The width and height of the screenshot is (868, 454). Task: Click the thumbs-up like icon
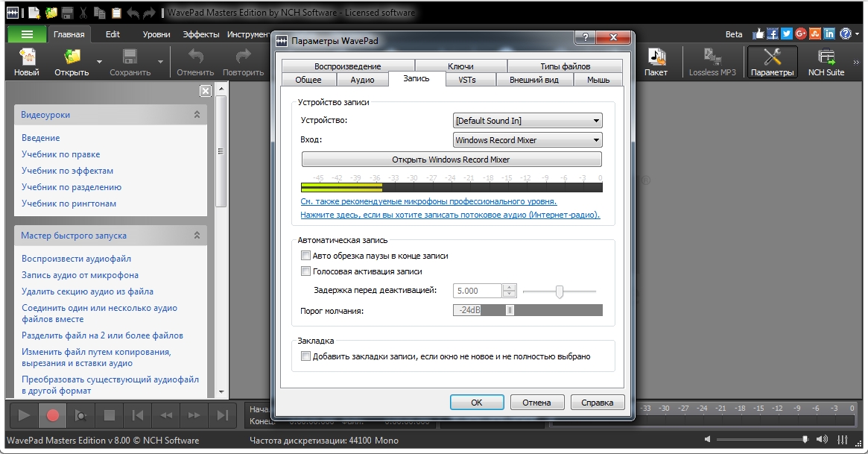point(758,34)
